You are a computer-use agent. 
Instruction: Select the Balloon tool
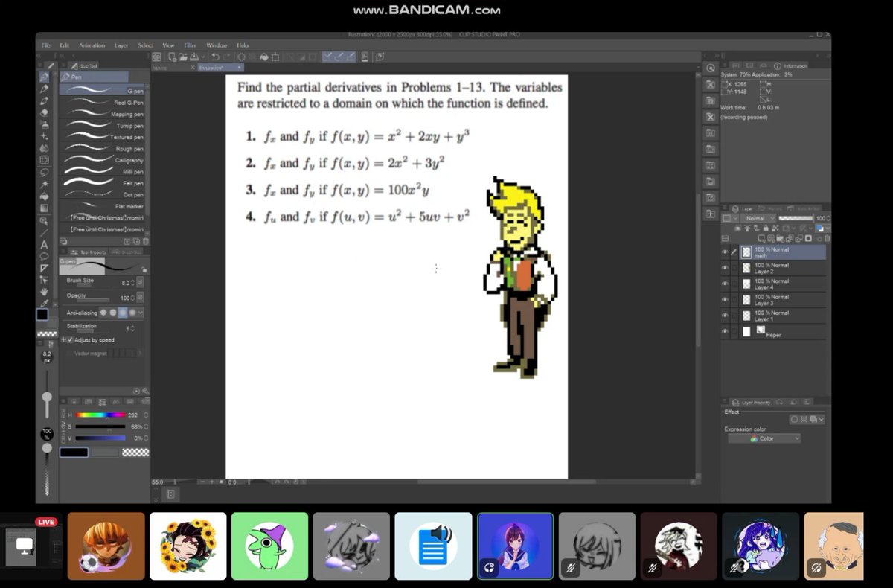[x=45, y=256]
